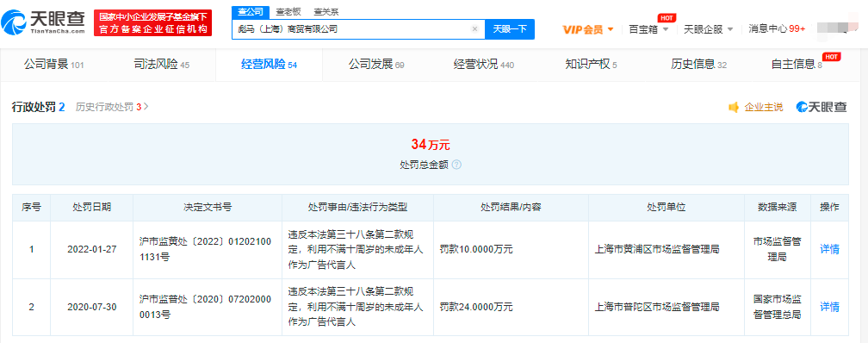Click the date 2022-01-27

tap(91, 249)
